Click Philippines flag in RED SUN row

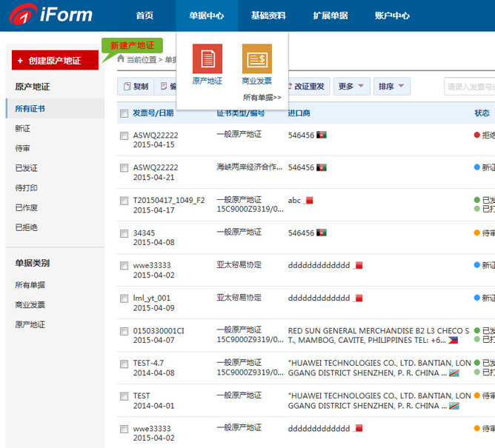(454, 341)
